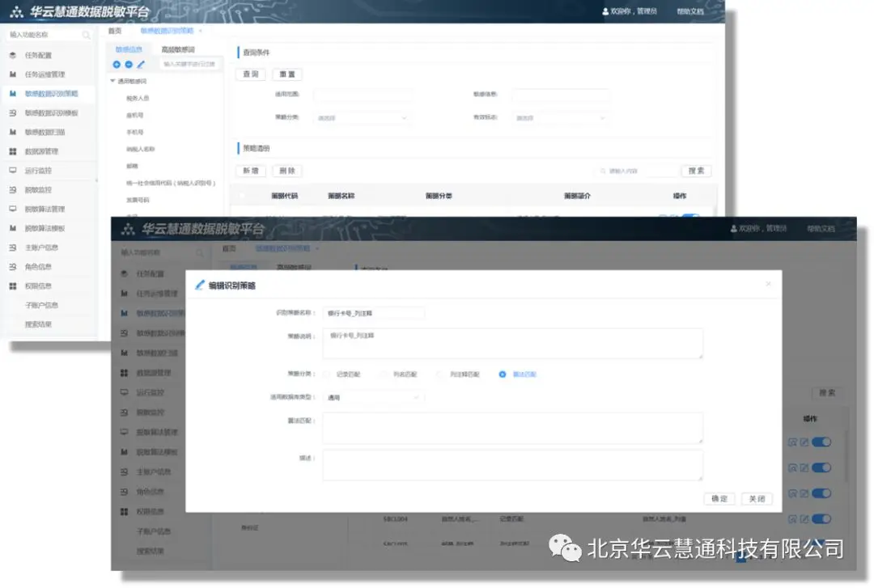Click the view icon in the SBCL004 row
The image size is (874, 588).
click(792, 519)
